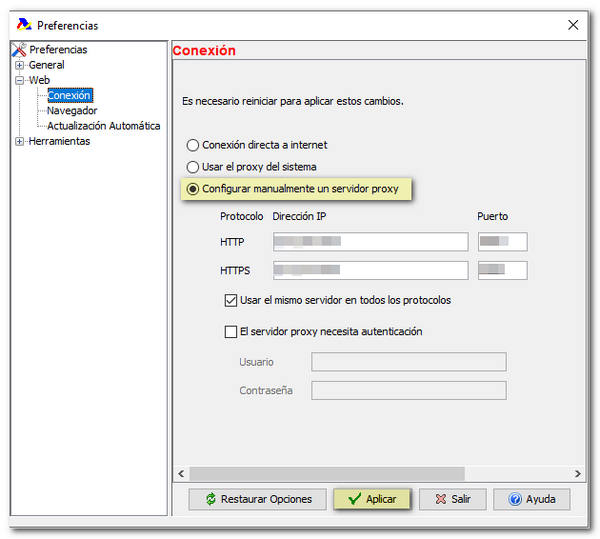Viewport: 600px width, 539px height.
Task: Click the green refresh icon on Restaurar Opciones
Action: click(x=210, y=499)
